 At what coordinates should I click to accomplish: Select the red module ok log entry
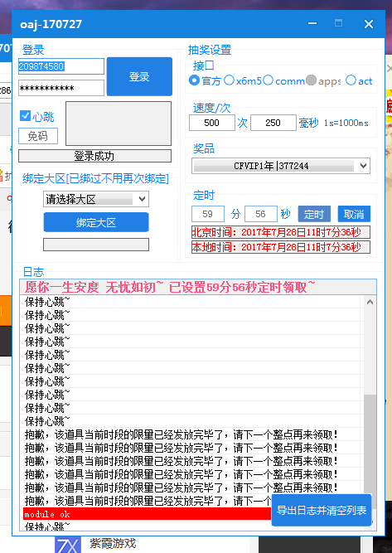click(148, 514)
